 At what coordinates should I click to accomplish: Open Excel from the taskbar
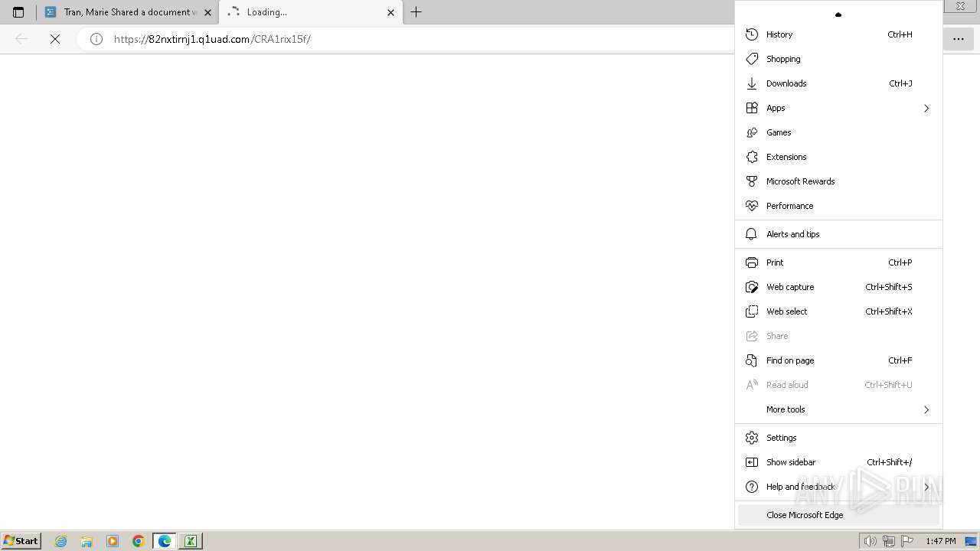(190, 541)
